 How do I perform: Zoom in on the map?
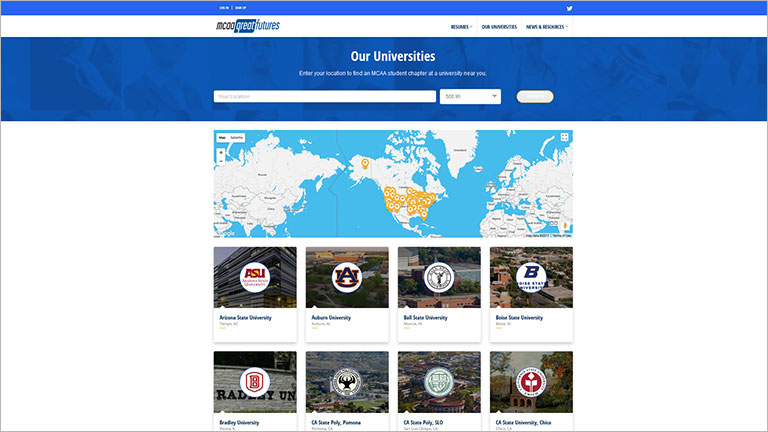221,153
